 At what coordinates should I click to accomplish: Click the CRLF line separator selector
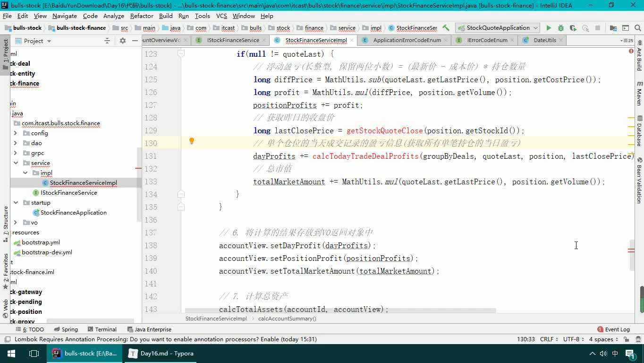point(550,339)
